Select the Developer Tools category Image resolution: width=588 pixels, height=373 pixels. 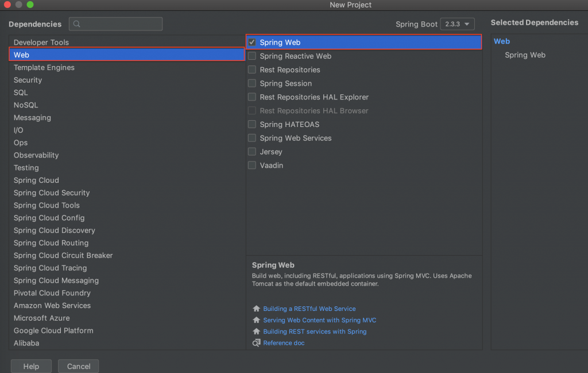click(x=127, y=43)
